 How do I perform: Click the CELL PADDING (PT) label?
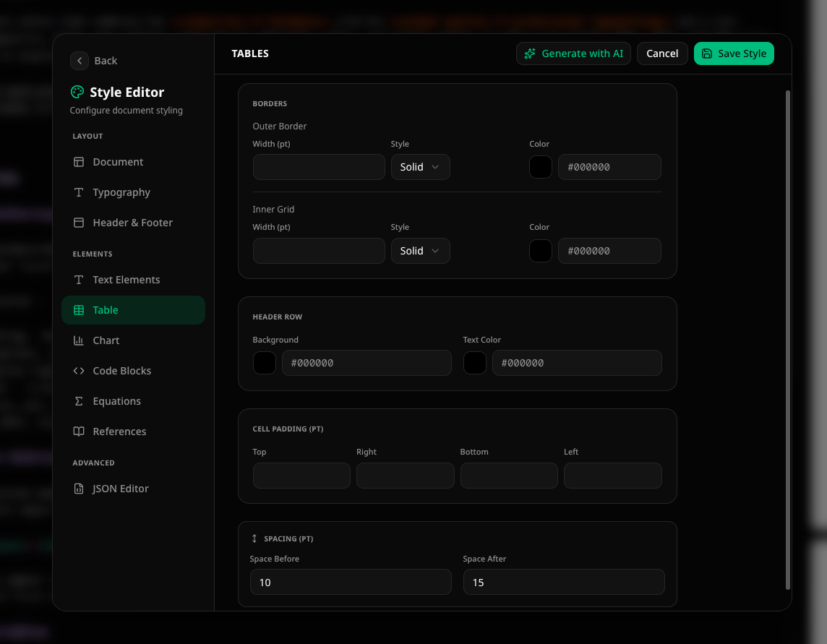coord(288,429)
